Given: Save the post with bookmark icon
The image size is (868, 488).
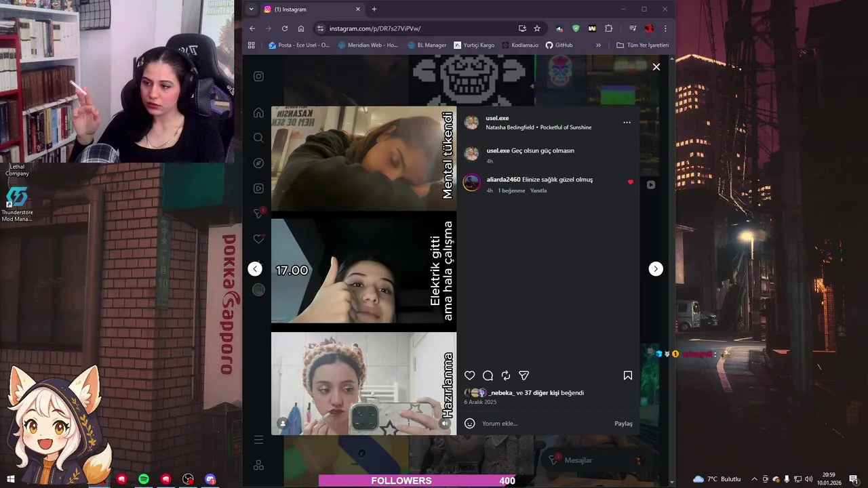Looking at the screenshot, I should (x=628, y=375).
